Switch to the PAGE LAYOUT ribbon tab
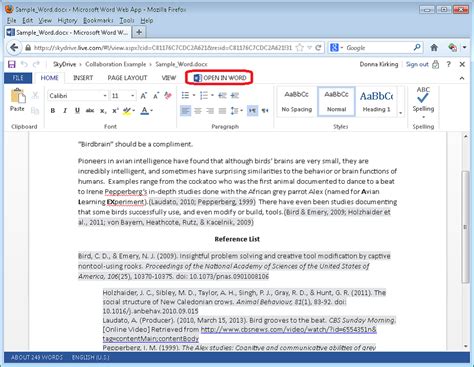474x367 pixels. (x=127, y=78)
